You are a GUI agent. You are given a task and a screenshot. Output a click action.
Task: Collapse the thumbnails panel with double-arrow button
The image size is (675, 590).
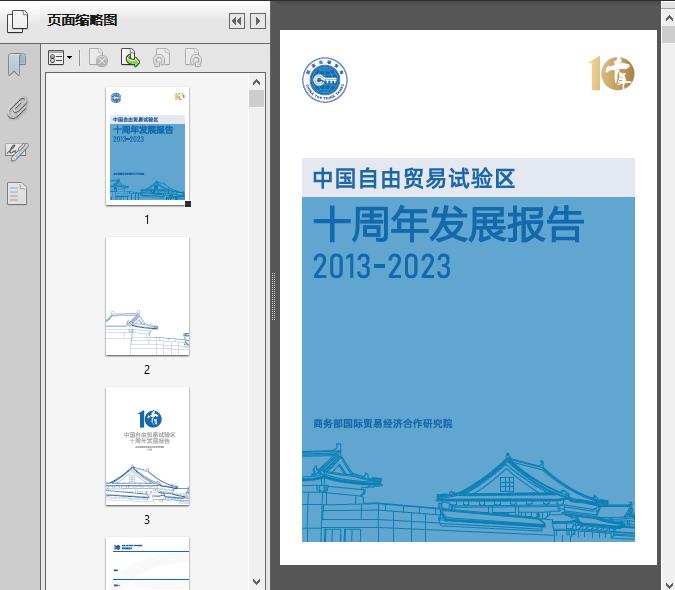pos(237,21)
